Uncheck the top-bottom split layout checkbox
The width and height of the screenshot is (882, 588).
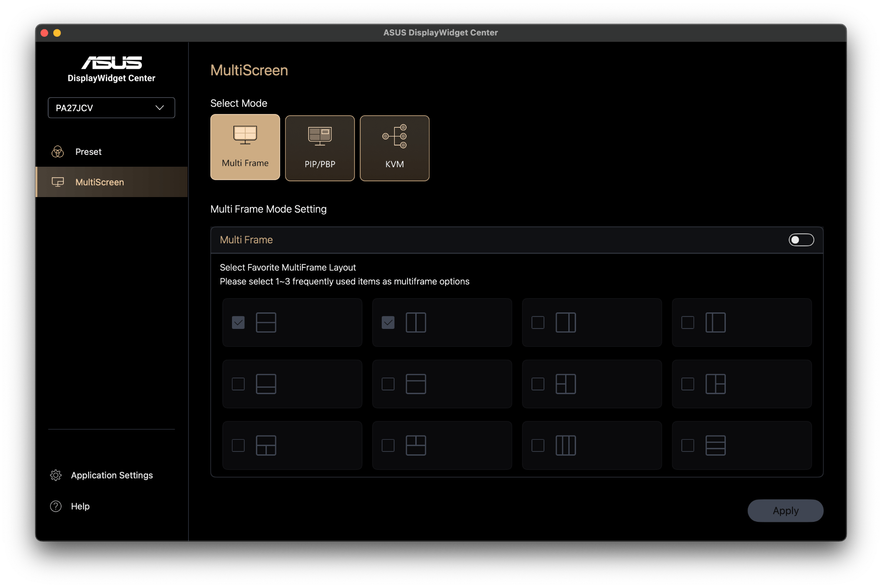click(238, 322)
